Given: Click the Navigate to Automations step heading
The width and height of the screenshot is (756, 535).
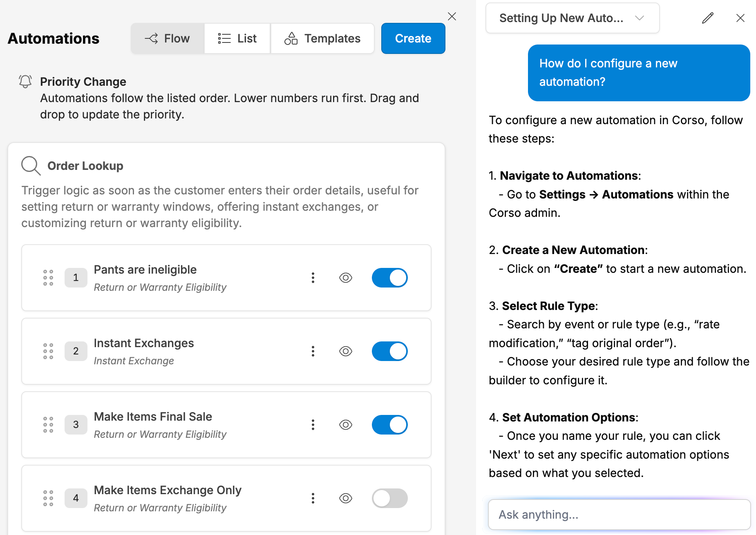Looking at the screenshot, I should point(570,176).
